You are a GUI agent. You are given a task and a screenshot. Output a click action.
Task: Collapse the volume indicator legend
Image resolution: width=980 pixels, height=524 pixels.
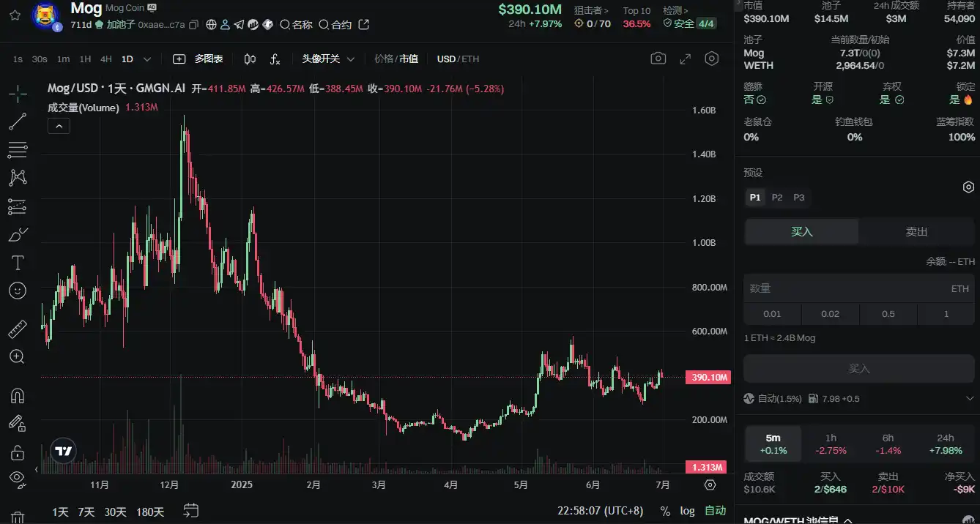pos(59,126)
